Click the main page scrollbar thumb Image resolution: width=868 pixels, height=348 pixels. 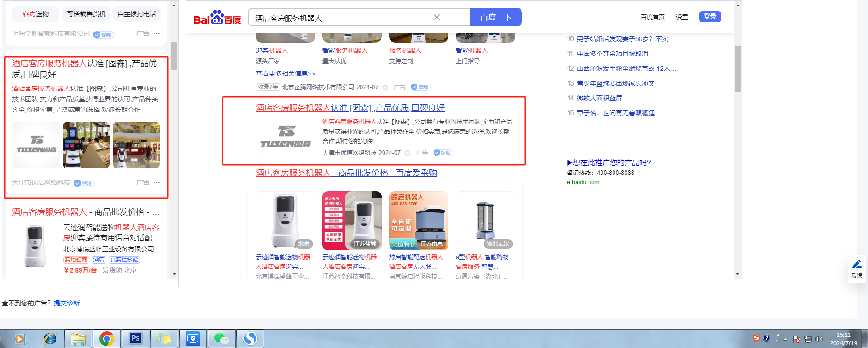738,68
